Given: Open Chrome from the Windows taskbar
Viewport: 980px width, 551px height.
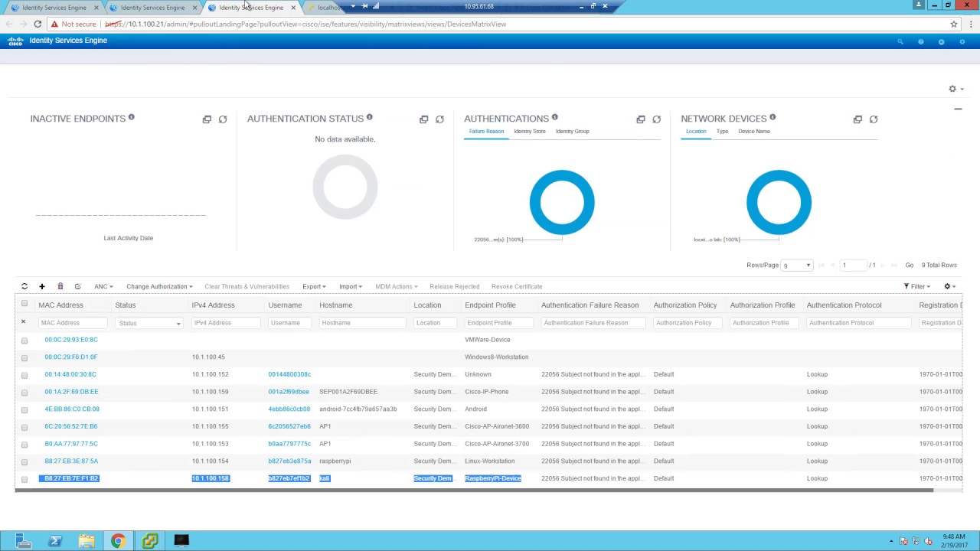Looking at the screenshot, I should 118,541.
